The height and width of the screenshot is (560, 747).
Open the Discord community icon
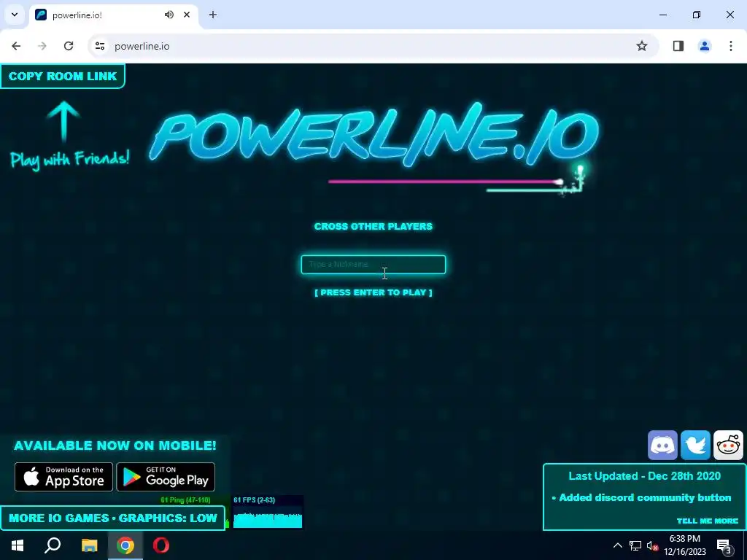[x=662, y=446]
